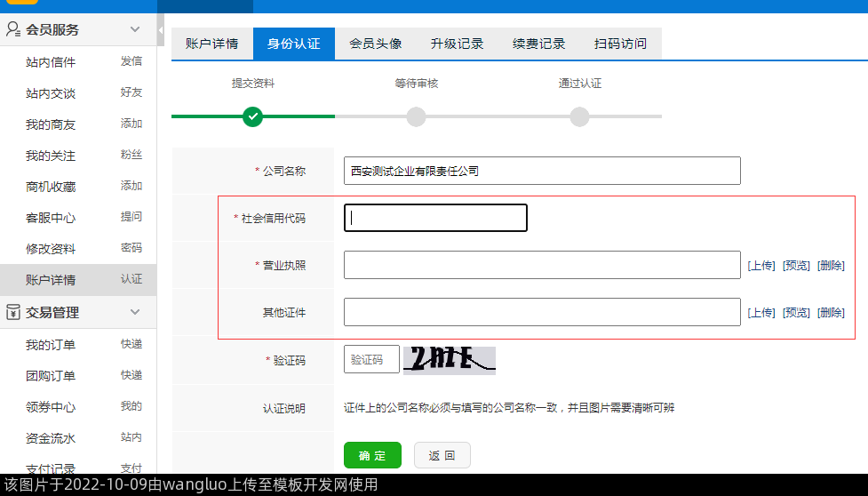Click the green checkmark step circle

(253, 116)
